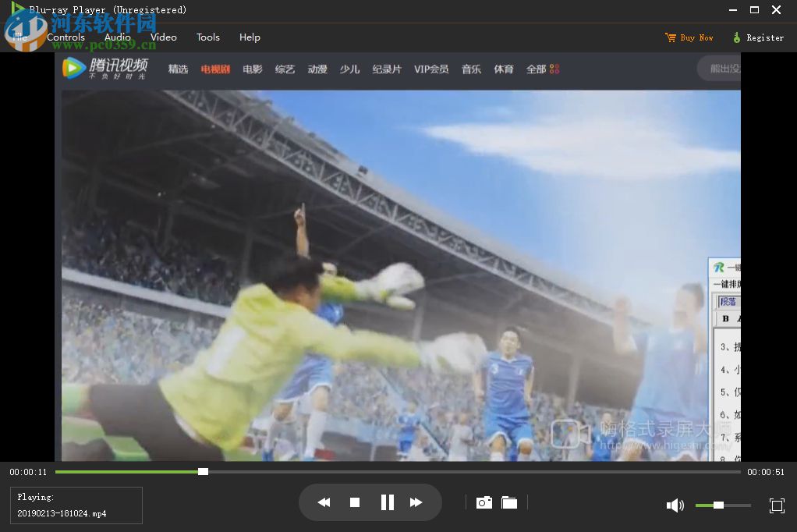Rewind video with the backward icon
This screenshot has width=797, height=532.
324,502
